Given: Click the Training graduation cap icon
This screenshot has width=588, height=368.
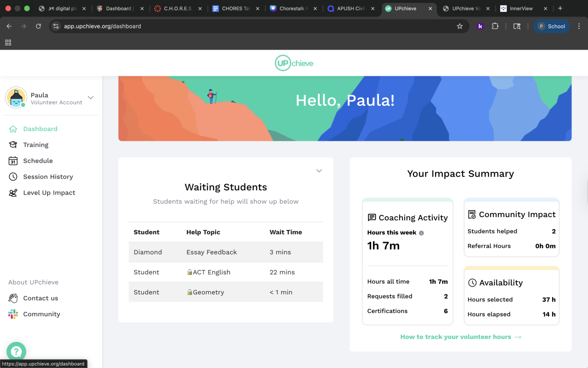Looking at the screenshot, I should (13, 145).
